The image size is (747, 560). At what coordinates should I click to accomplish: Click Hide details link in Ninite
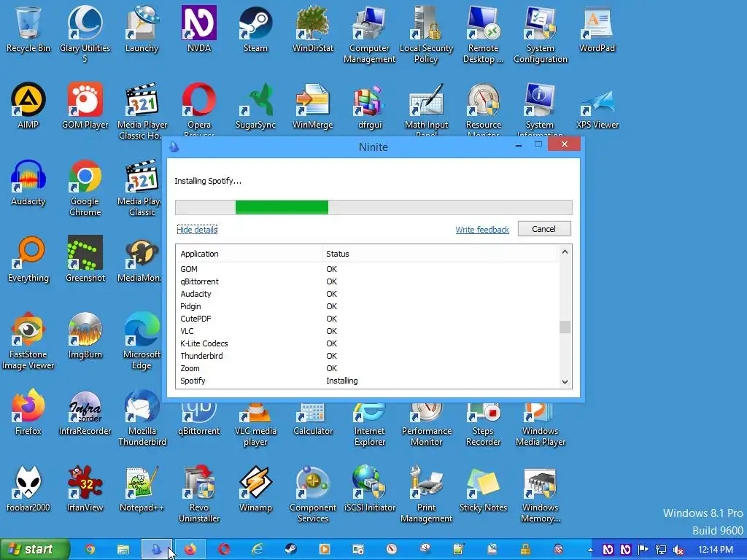(x=197, y=230)
